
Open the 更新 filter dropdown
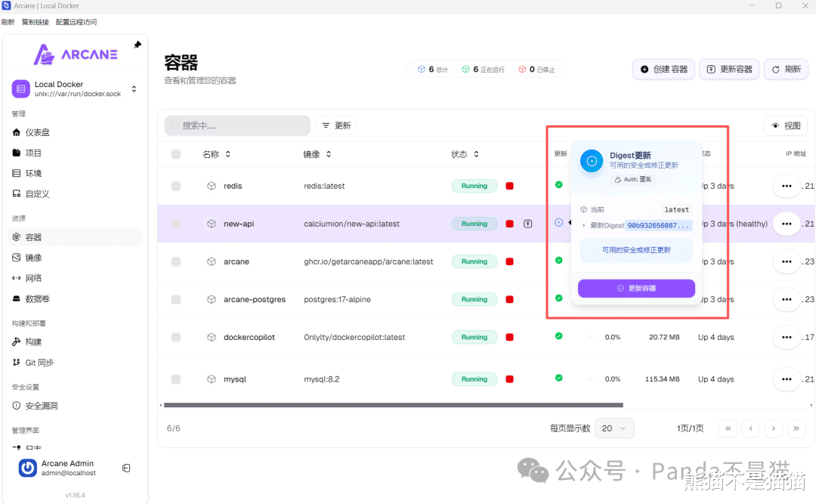coord(336,125)
